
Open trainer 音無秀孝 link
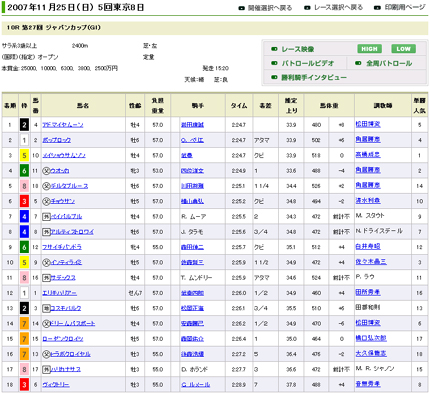click(x=368, y=384)
